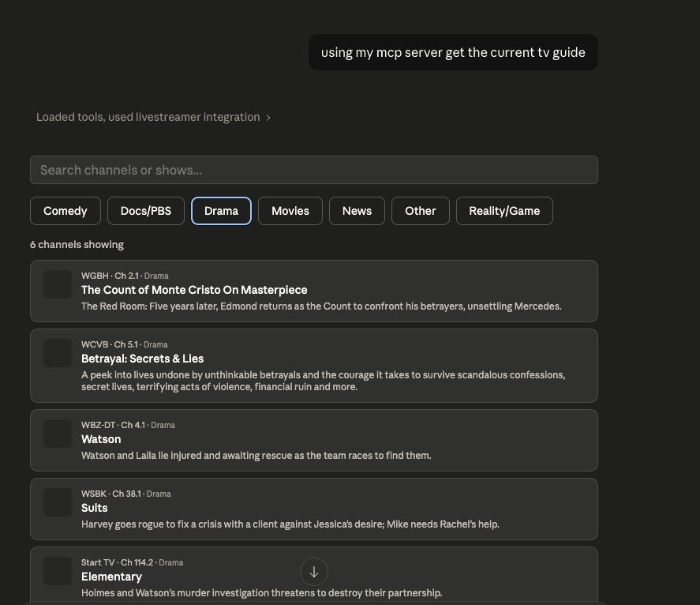
Task: Expand the livestreamer integration chevron
Action: tap(268, 118)
